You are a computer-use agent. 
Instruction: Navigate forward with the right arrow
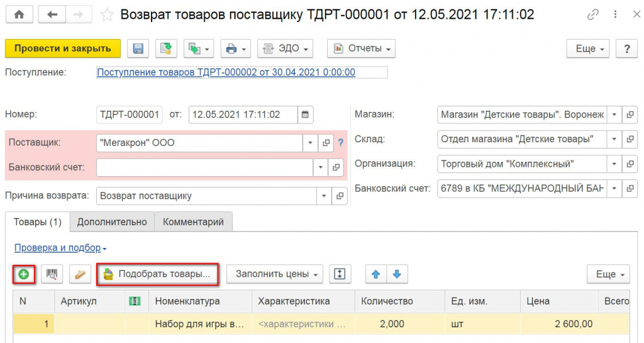click(x=80, y=15)
